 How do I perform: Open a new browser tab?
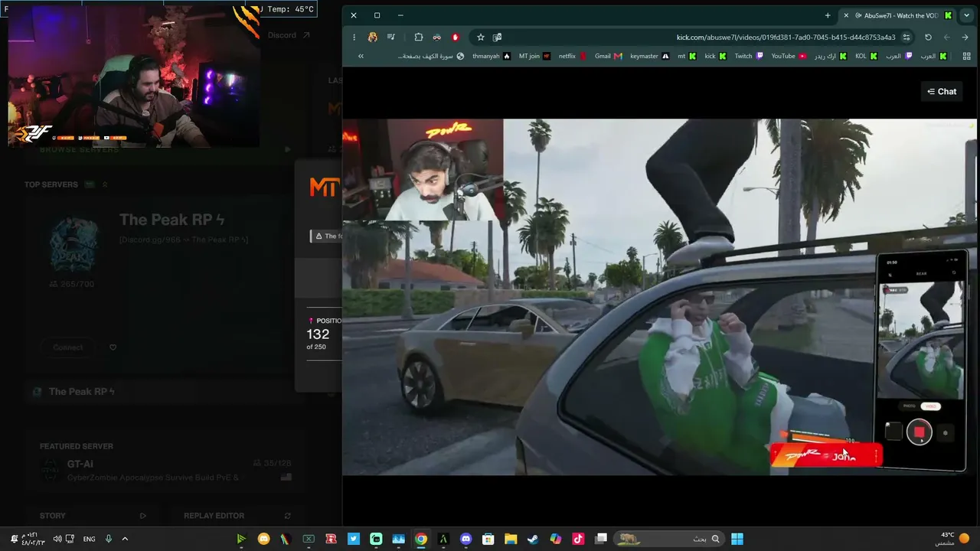click(828, 15)
